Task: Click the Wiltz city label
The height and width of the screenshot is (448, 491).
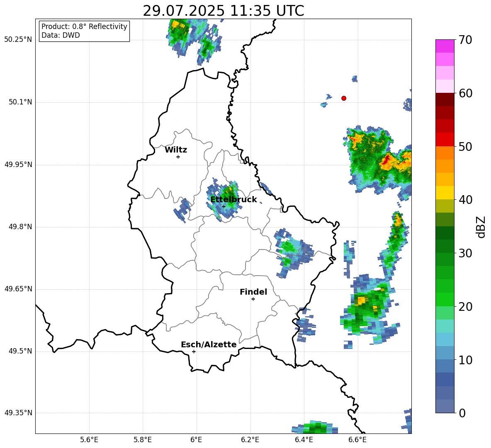Action: tap(176, 150)
